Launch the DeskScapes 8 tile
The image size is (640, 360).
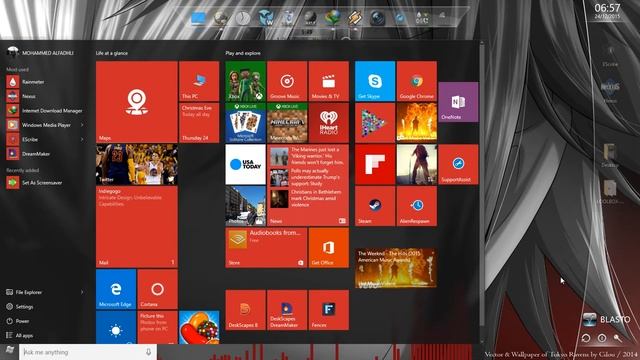point(245,310)
